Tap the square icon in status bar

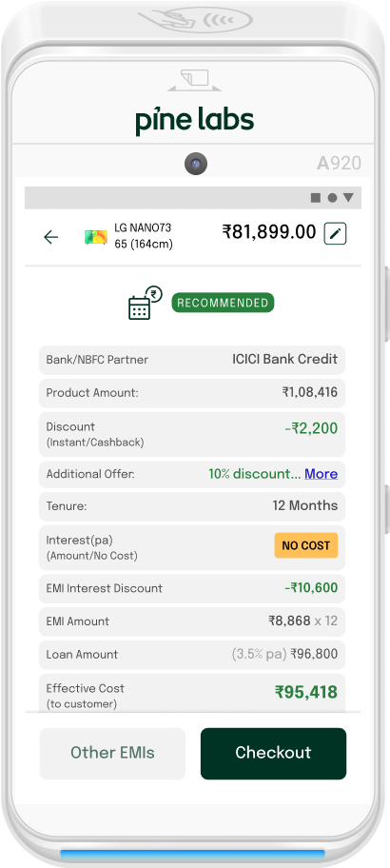tap(316, 198)
